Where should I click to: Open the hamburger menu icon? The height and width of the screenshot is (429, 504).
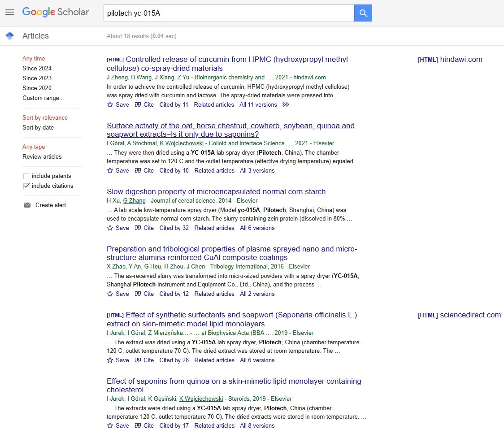9,12
